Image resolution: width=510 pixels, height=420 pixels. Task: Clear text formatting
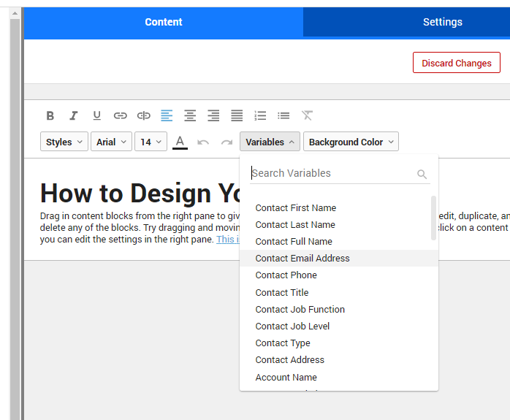pos(307,115)
